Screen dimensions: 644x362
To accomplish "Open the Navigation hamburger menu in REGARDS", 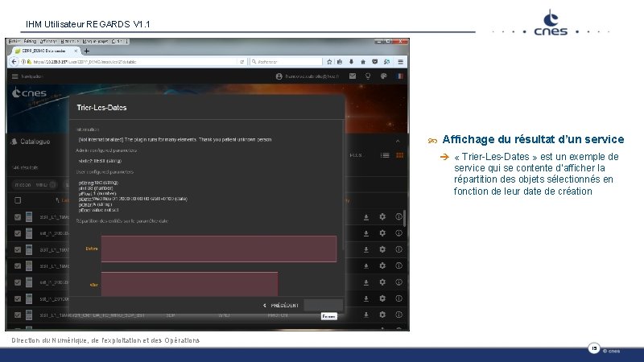I will [x=15, y=76].
